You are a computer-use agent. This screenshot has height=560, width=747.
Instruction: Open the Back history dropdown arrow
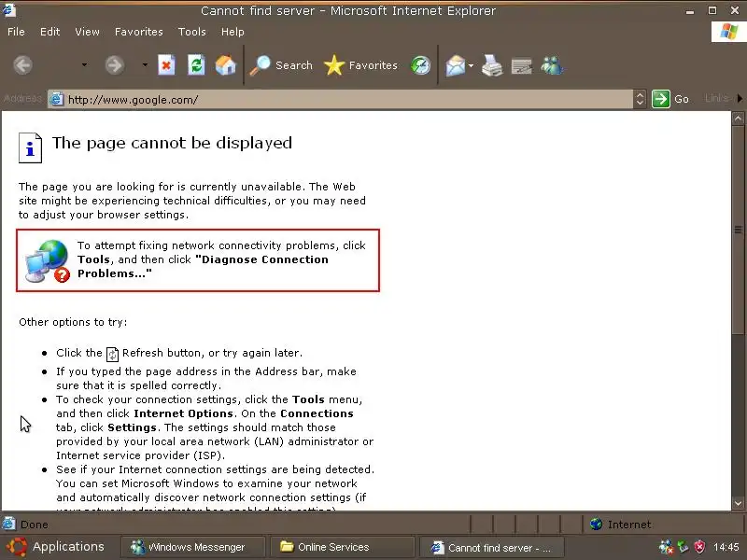(84, 65)
